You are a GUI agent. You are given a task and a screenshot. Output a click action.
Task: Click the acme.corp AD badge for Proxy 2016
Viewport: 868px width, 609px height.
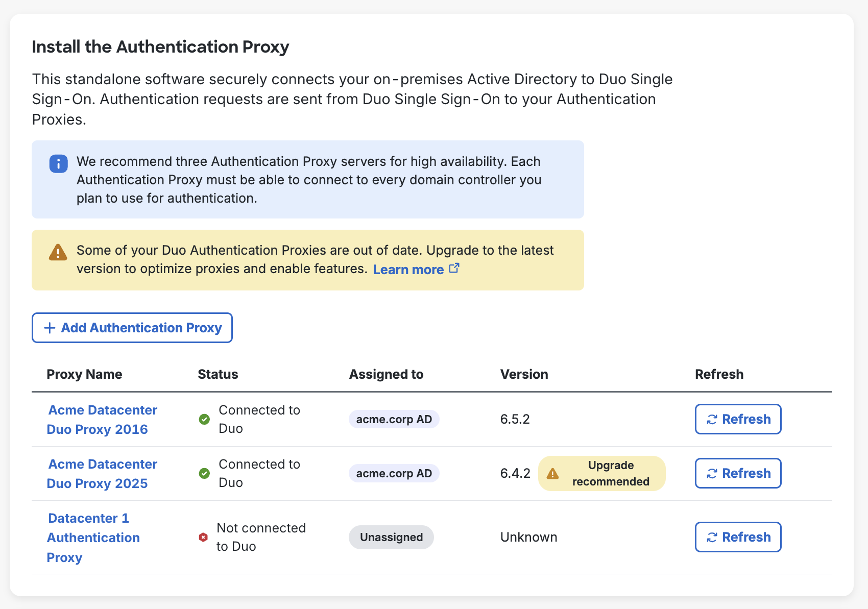394,419
